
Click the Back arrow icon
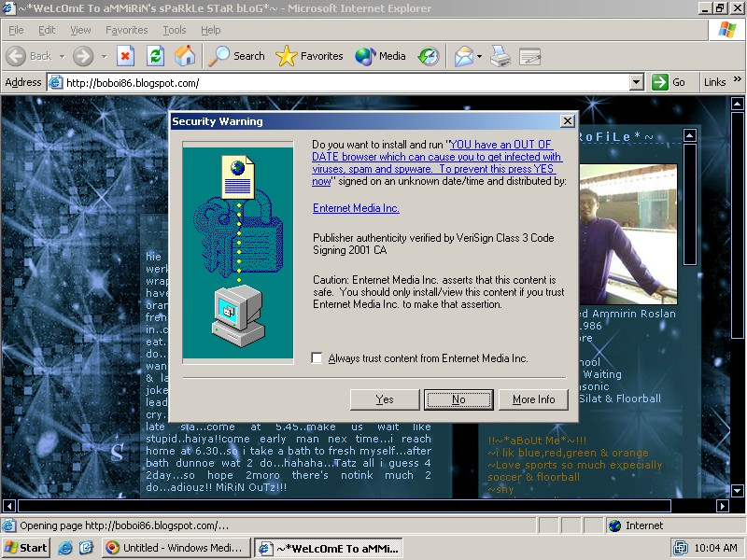pyautogui.click(x=16, y=56)
